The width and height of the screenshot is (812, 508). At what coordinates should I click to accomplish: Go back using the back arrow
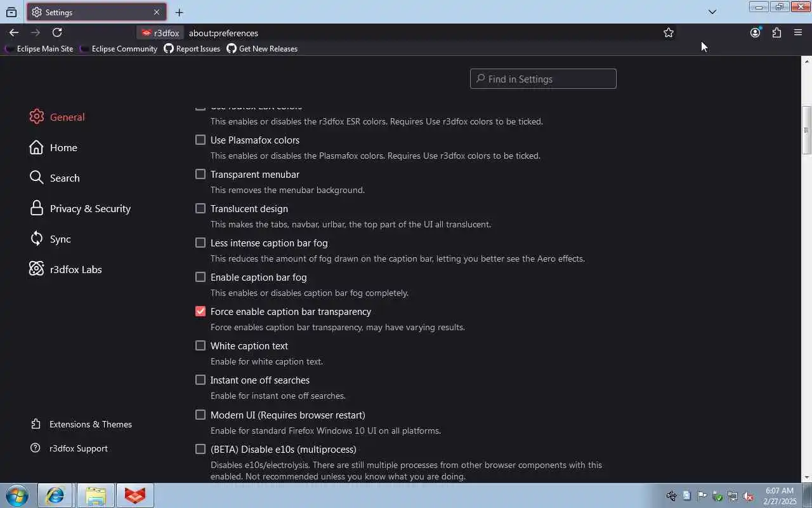coord(14,32)
